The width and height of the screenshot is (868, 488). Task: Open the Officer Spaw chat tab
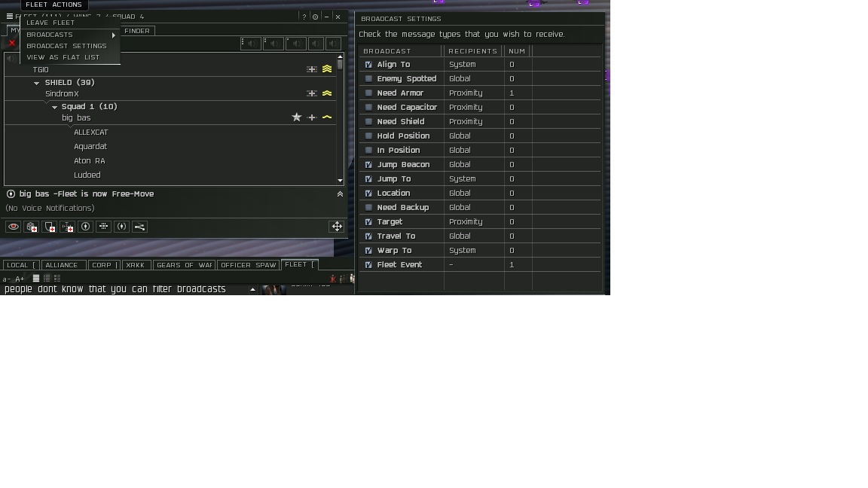pos(249,265)
